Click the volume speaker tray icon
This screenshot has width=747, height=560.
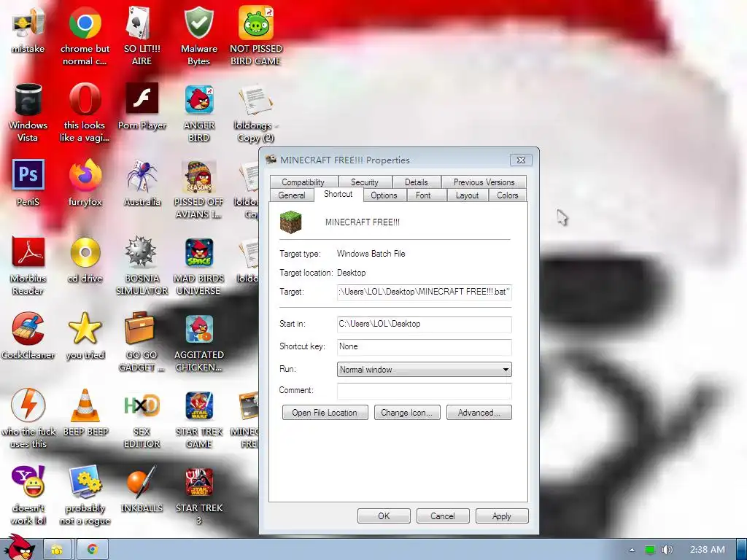[667, 550]
